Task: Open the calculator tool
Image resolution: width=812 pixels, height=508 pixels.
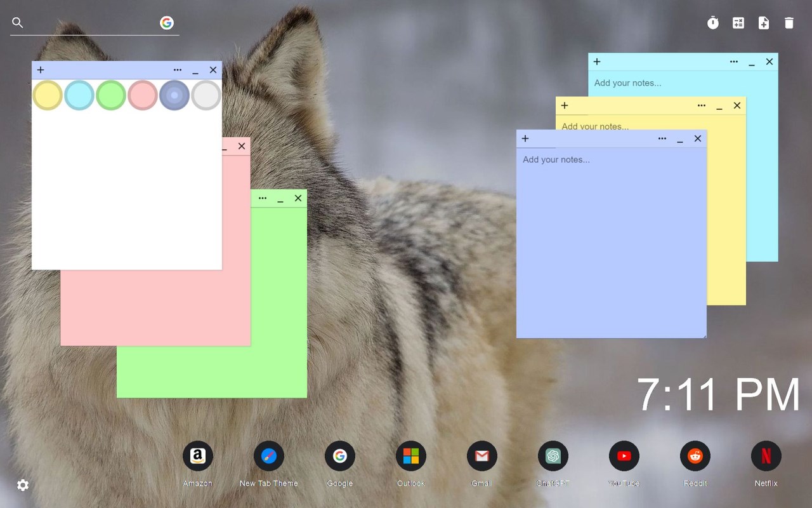Action: click(x=738, y=23)
